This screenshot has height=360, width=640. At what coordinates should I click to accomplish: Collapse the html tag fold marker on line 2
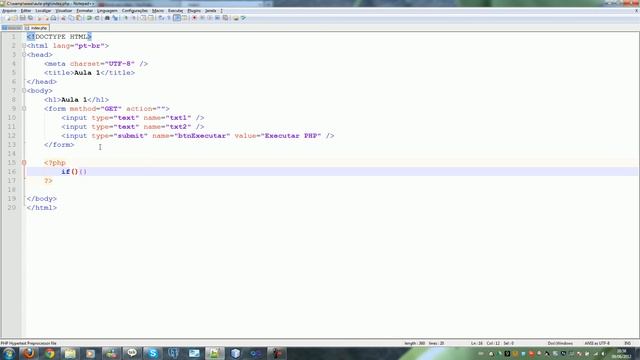24,46
